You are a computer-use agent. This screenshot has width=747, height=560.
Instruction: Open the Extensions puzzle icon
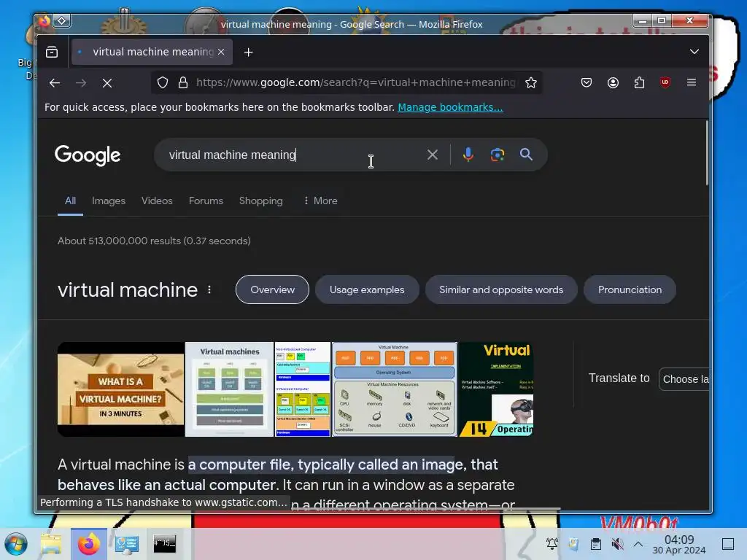point(639,83)
